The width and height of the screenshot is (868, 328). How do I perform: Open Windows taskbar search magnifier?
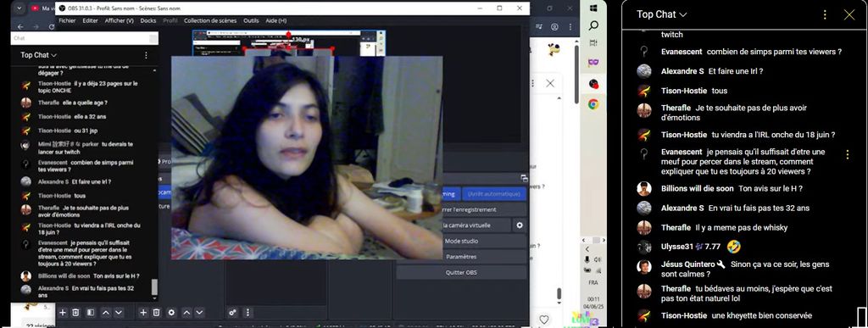point(593,25)
